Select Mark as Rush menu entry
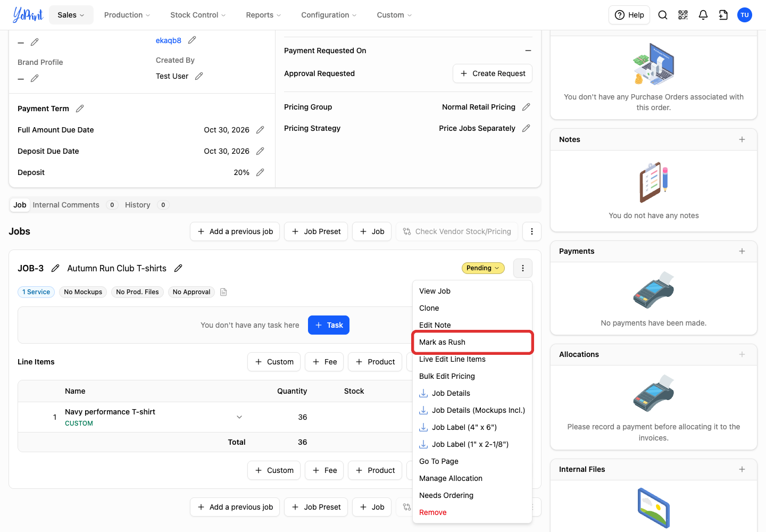This screenshot has width=766, height=532. pyautogui.click(x=472, y=342)
